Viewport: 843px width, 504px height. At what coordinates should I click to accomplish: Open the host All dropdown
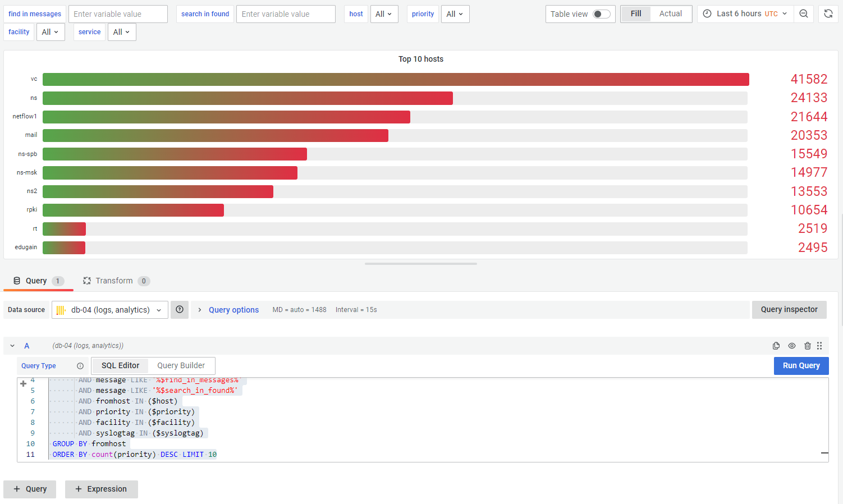[x=384, y=13]
